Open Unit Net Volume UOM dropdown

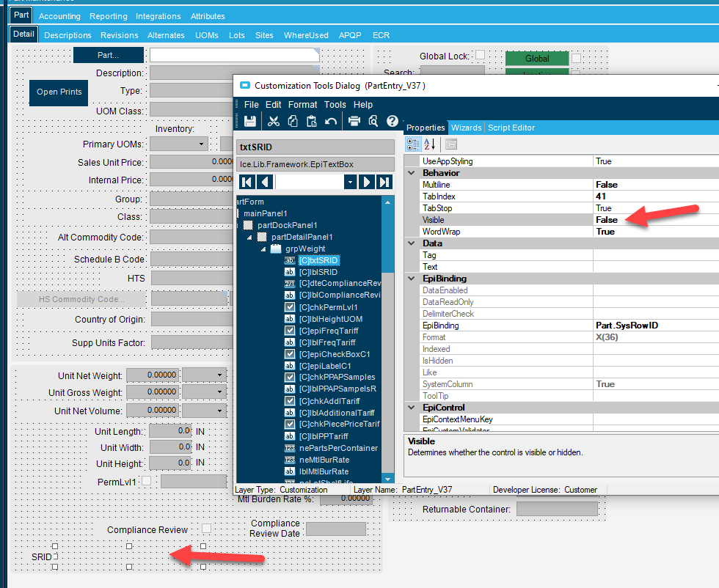pyautogui.click(x=219, y=410)
